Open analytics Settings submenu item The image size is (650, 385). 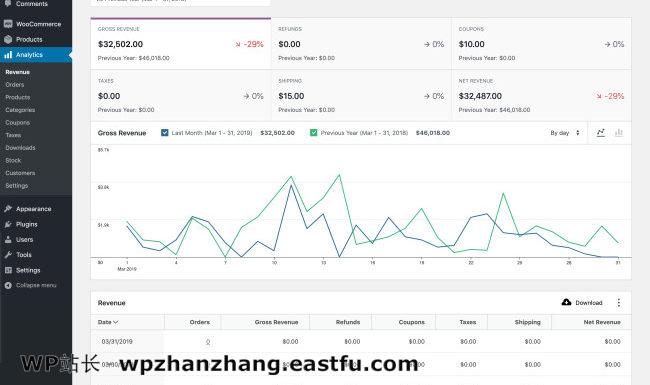(x=17, y=186)
